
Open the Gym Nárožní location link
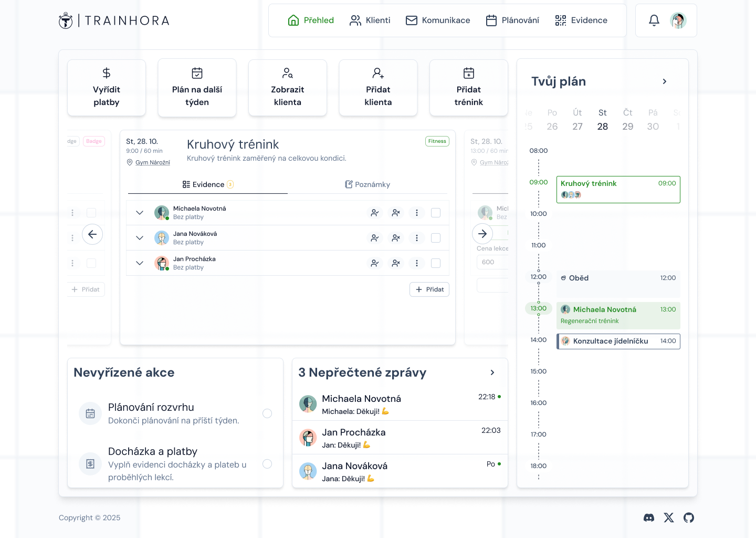point(152,162)
